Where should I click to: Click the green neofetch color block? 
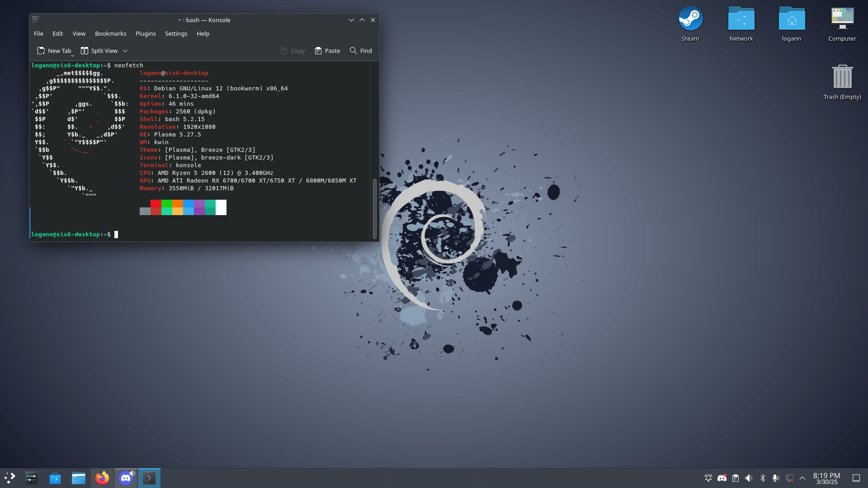click(167, 203)
